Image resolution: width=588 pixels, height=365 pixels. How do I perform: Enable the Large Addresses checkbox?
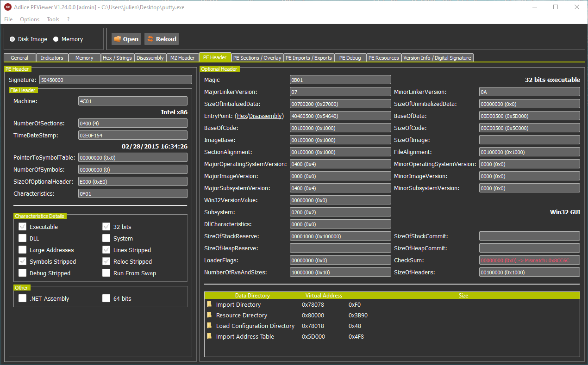coord(22,250)
